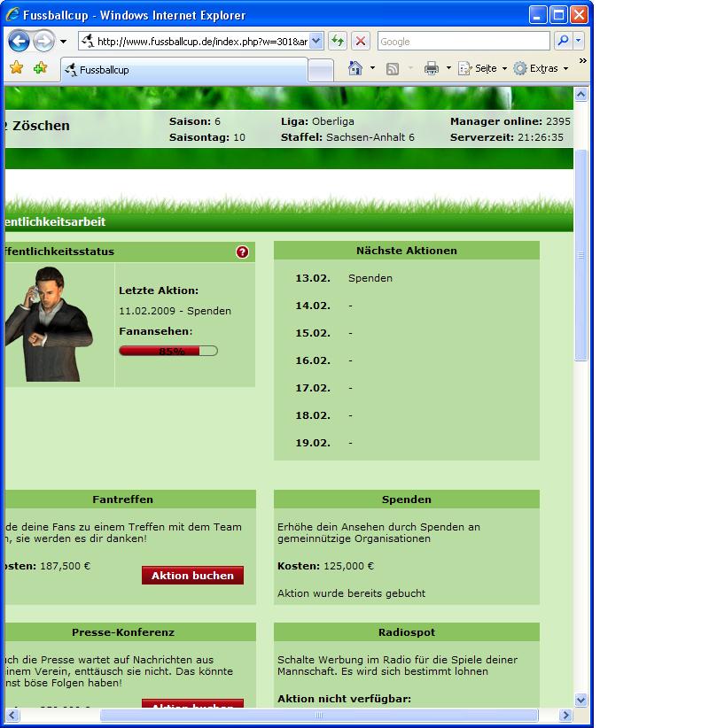Click the empty new tab button
709x728 pixels.
tap(321, 69)
